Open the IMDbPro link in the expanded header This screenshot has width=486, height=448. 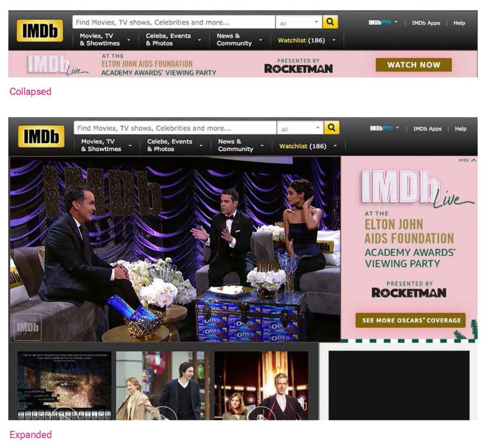click(x=381, y=128)
